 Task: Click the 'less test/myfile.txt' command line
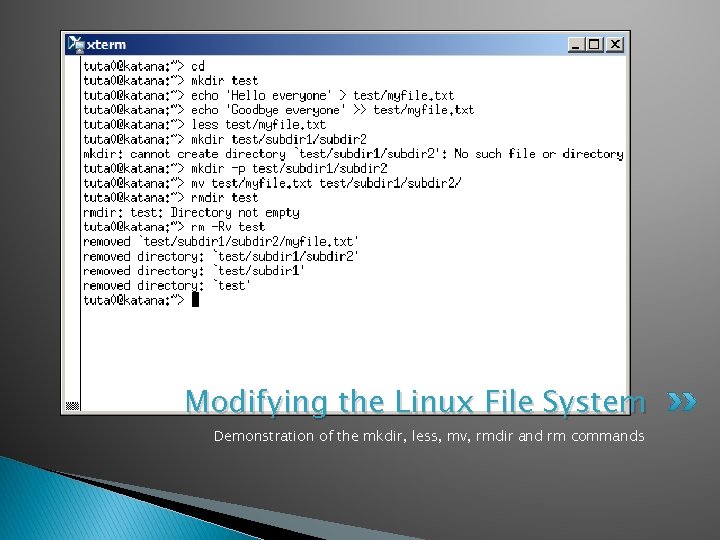205,124
